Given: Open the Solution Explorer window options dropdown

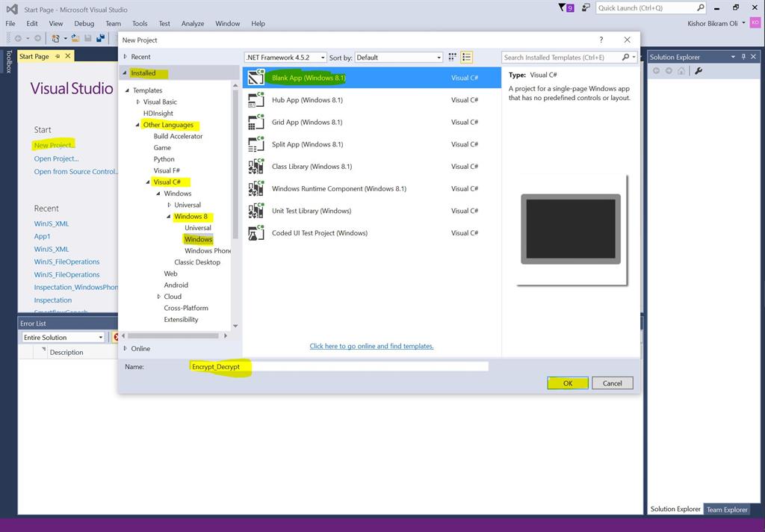Looking at the screenshot, I should [x=733, y=57].
